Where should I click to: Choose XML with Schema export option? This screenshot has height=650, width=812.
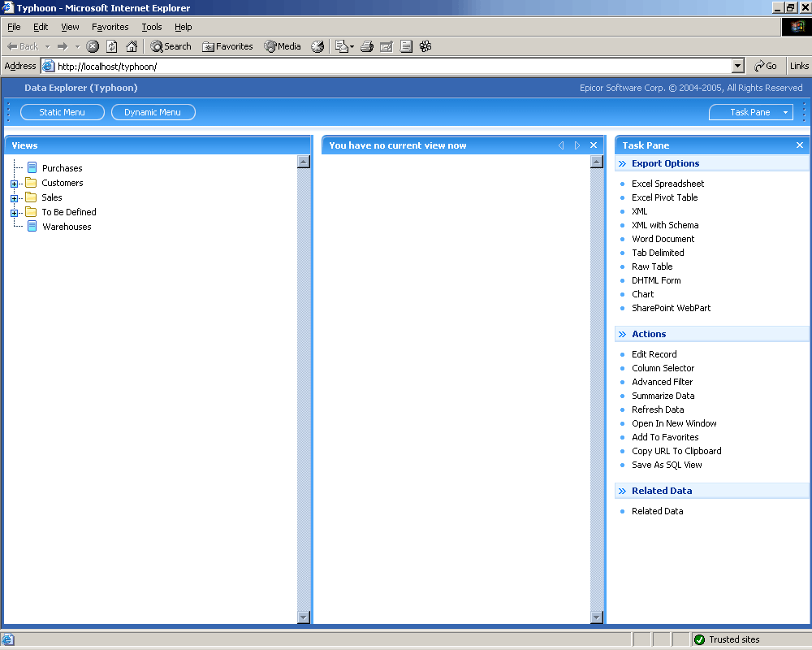pos(665,225)
